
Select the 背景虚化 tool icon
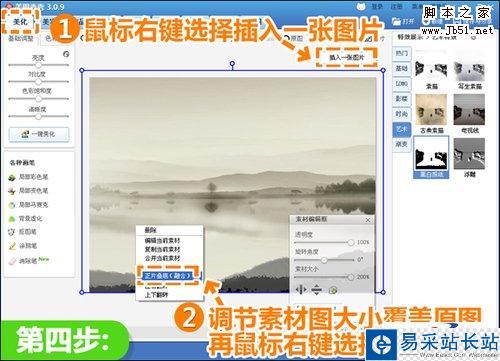pyautogui.click(x=12, y=219)
